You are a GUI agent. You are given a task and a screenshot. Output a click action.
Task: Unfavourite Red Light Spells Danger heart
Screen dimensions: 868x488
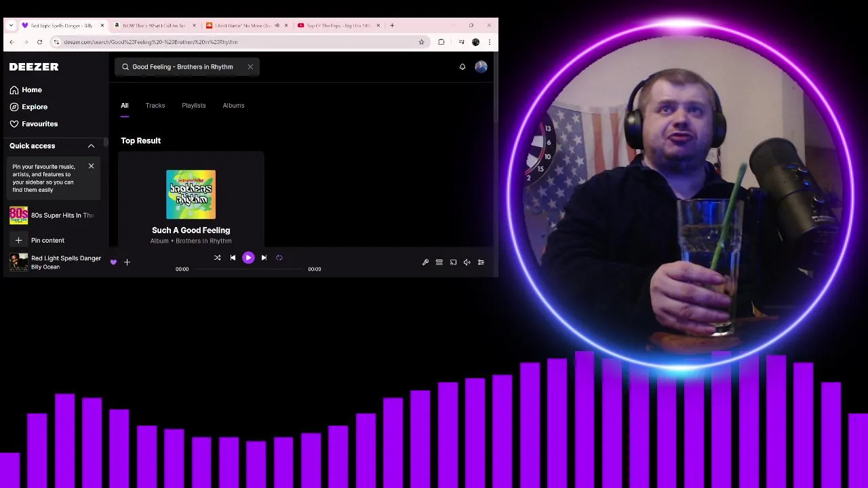coord(113,262)
